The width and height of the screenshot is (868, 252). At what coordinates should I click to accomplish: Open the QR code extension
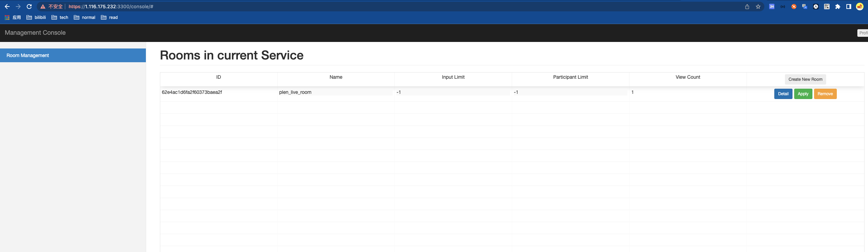pos(827,7)
